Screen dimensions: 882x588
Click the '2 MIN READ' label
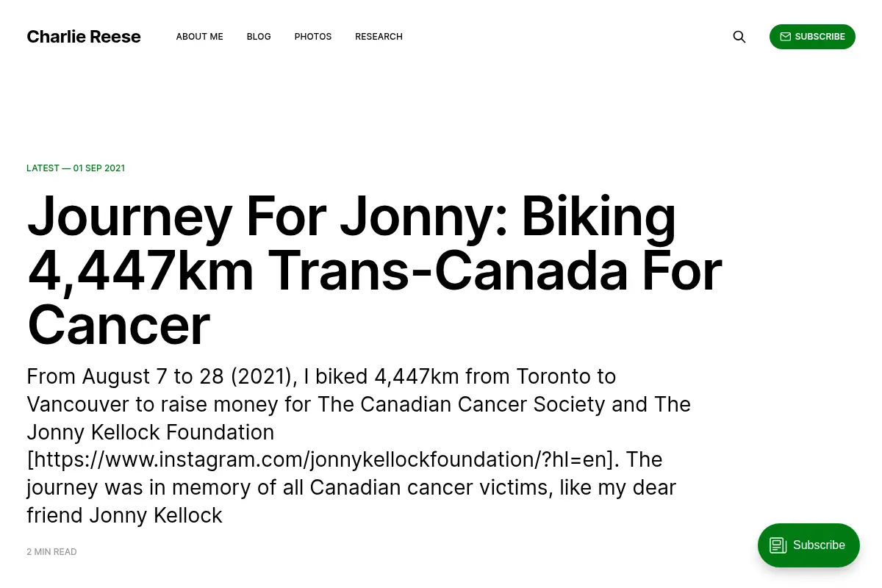click(x=51, y=552)
